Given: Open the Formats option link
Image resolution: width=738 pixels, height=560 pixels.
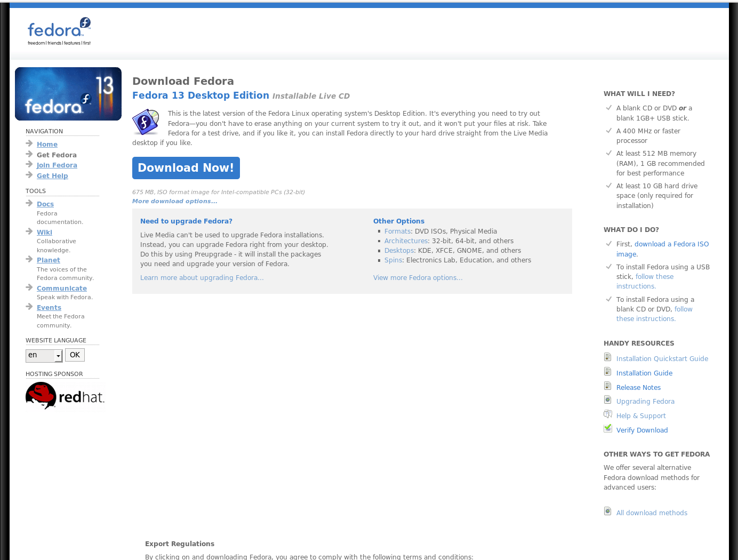Looking at the screenshot, I should (x=397, y=231).
